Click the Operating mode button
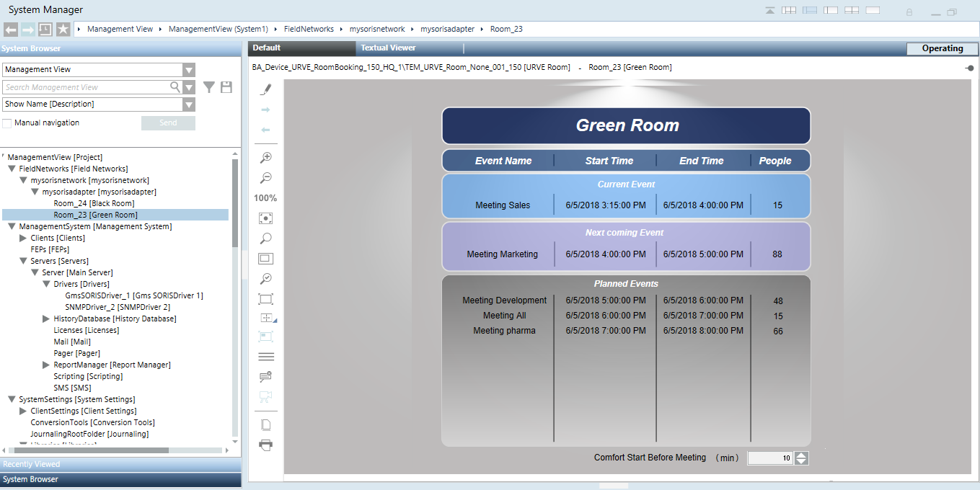The width and height of the screenshot is (980, 490). (942, 48)
